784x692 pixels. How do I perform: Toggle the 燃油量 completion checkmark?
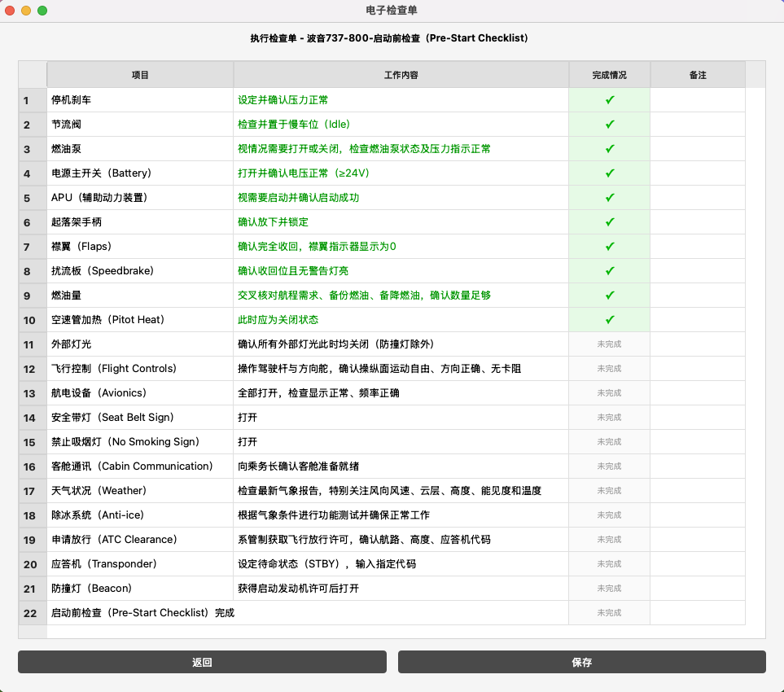pyautogui.click(x=610, y=296)
